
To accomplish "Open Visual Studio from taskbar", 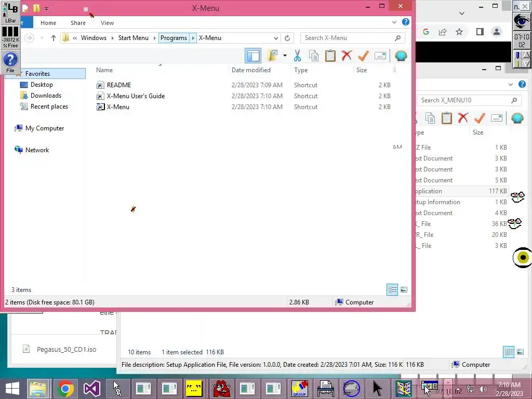I will (x=91, y=389).
